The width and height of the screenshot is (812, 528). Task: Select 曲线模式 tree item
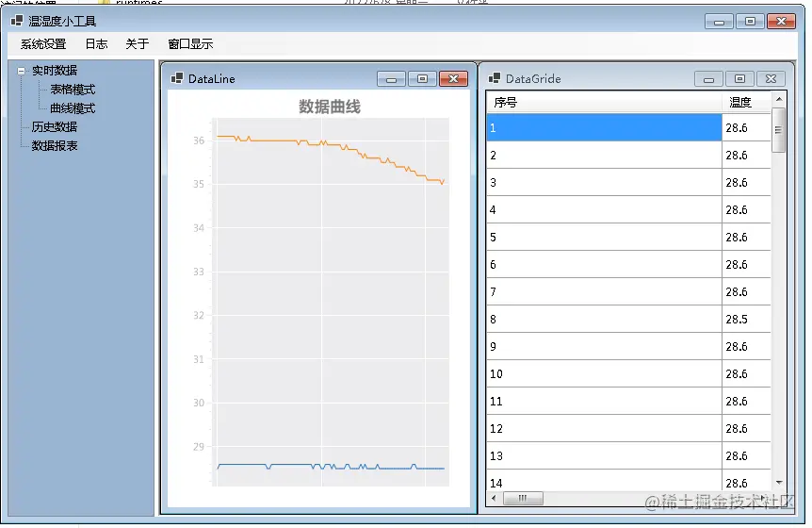[73, 108]
